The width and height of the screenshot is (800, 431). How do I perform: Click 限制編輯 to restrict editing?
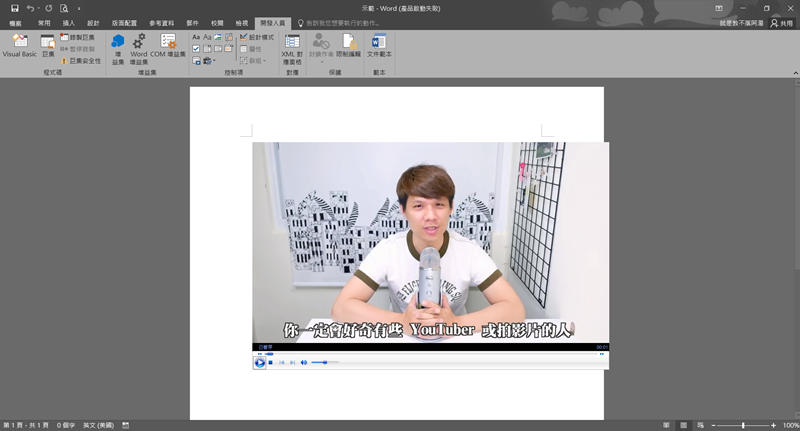(350, 47)
